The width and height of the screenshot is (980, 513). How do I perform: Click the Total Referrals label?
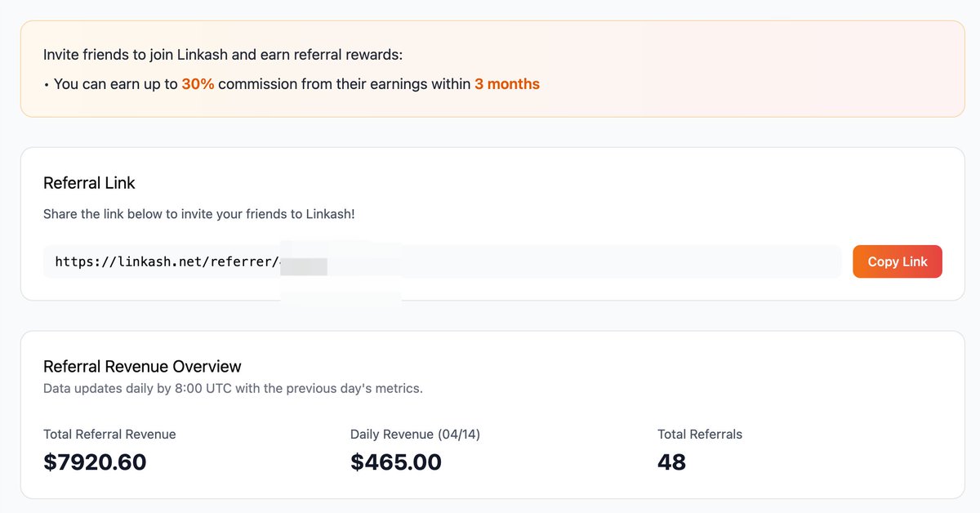point(700,435)
